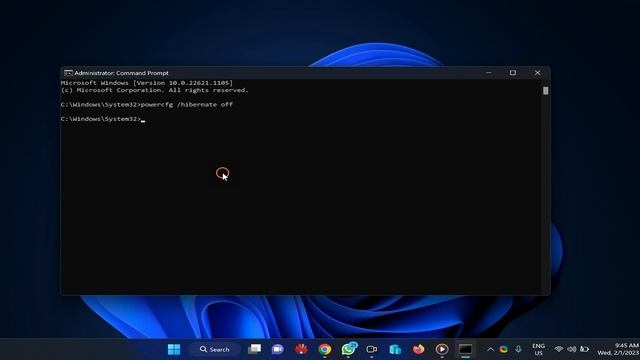This screenshot has height=360, width=640.
Task: Click the colorful tray app icon
Action: pyautogui.click(x=504, y=349)
